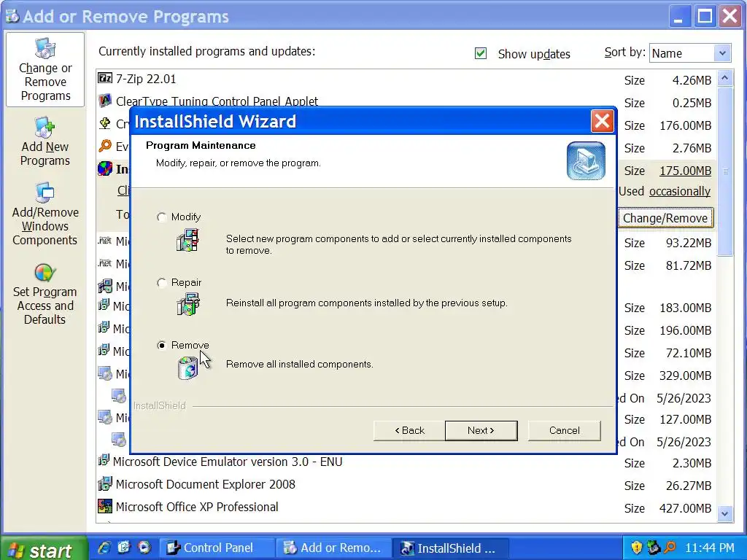The width and height of the screenshot is (747, 560).
Task: Click the Back button in wizard
Action: point(409,430)
